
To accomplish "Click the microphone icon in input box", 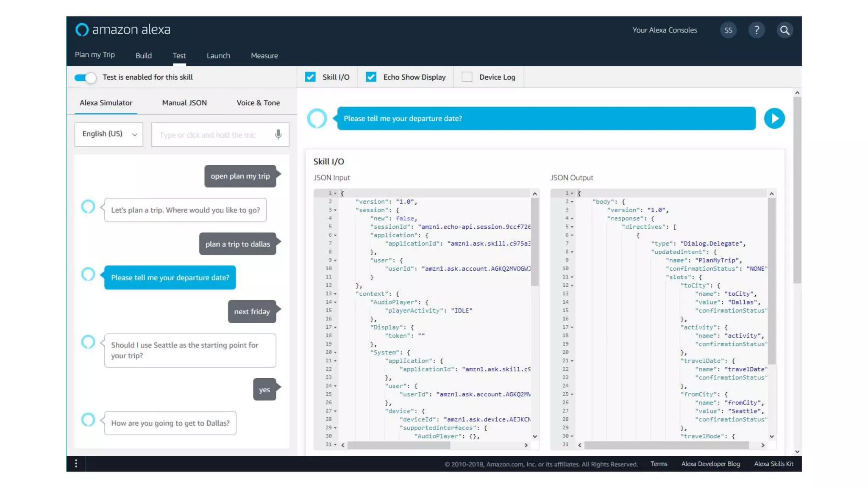I will 278,135.
